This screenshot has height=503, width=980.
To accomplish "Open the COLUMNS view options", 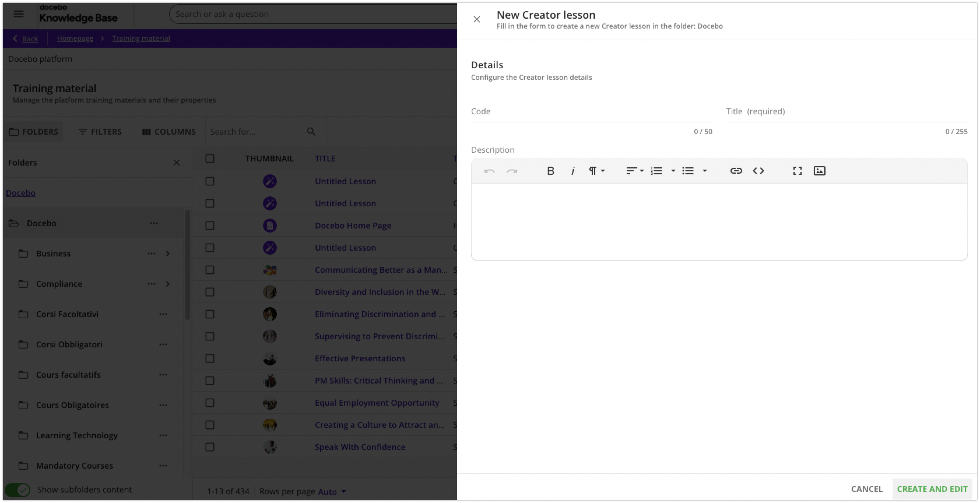I will [168, 132].
